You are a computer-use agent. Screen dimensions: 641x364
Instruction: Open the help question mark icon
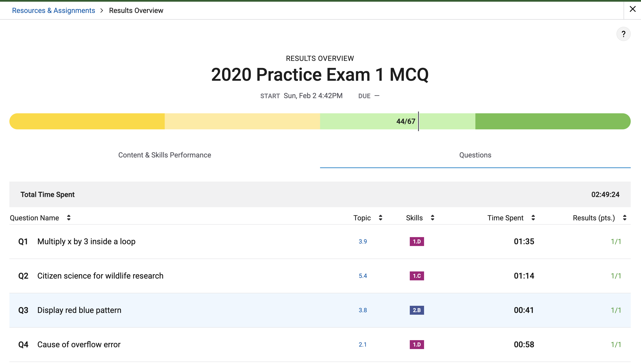click(x=623, y=34)
